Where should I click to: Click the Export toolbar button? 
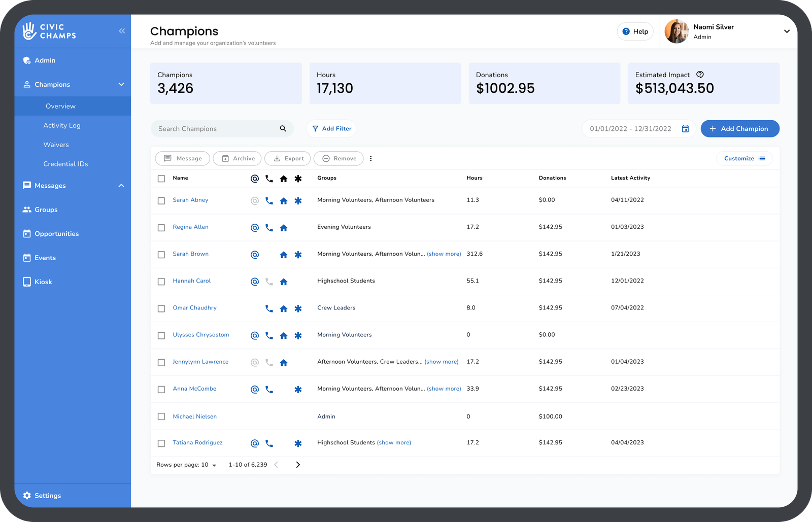[x=288, y=158]
